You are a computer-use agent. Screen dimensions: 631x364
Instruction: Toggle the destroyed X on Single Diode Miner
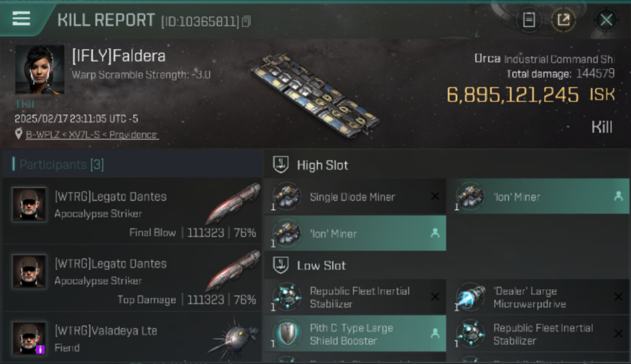point(435,197)
